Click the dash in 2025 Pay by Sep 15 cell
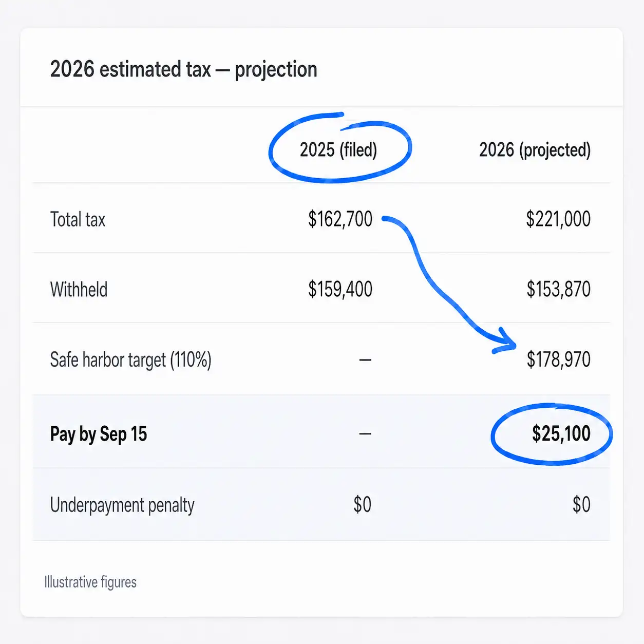Screen dimensions: 644x644 [x=365, y=434]
